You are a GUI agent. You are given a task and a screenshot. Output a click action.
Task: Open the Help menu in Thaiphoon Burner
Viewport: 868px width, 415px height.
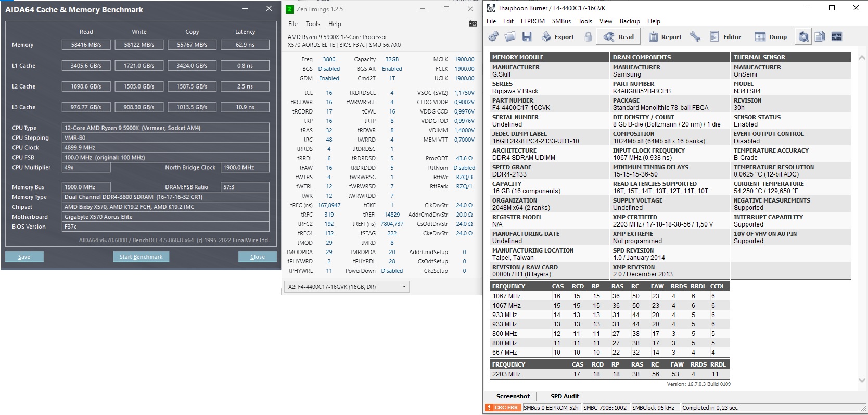654,21
